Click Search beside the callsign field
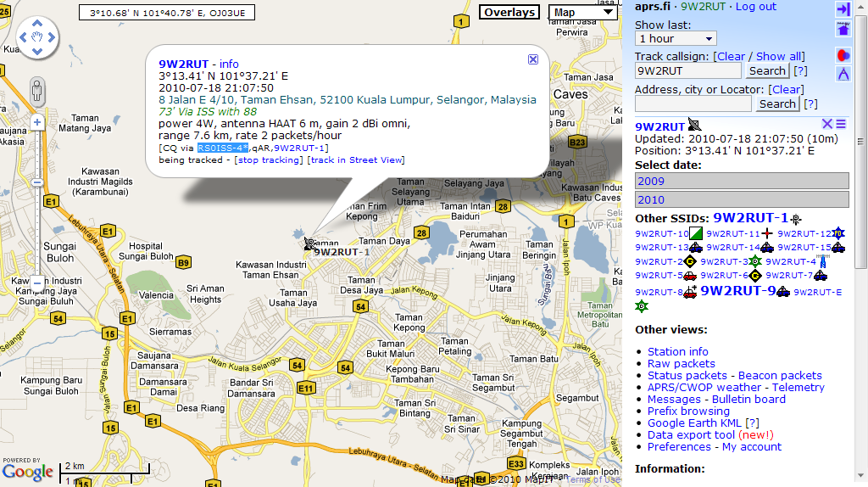Image resolution: width=868 pixels, height=487 pixels. (767, 71)
